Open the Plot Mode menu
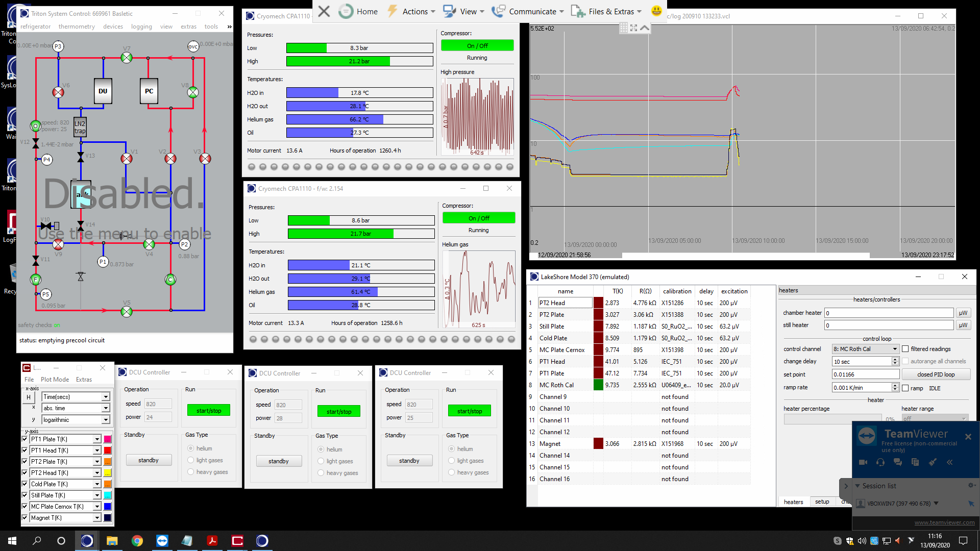The height and width of the screenshot is (551, 980). 55,380
